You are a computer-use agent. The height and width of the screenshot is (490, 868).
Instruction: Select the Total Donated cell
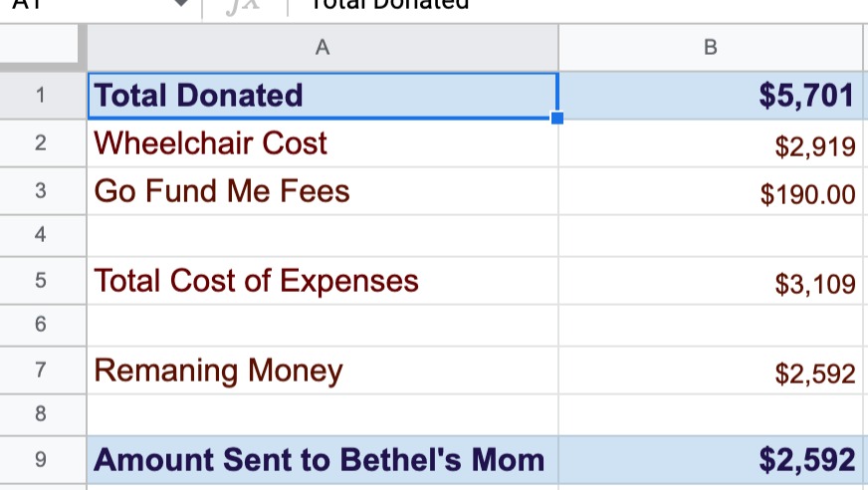point(323,96)
